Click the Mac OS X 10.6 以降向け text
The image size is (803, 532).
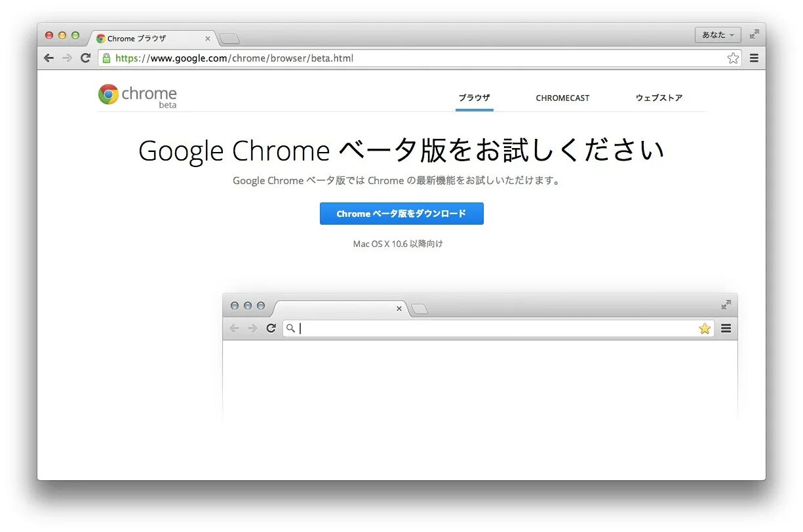398,244
